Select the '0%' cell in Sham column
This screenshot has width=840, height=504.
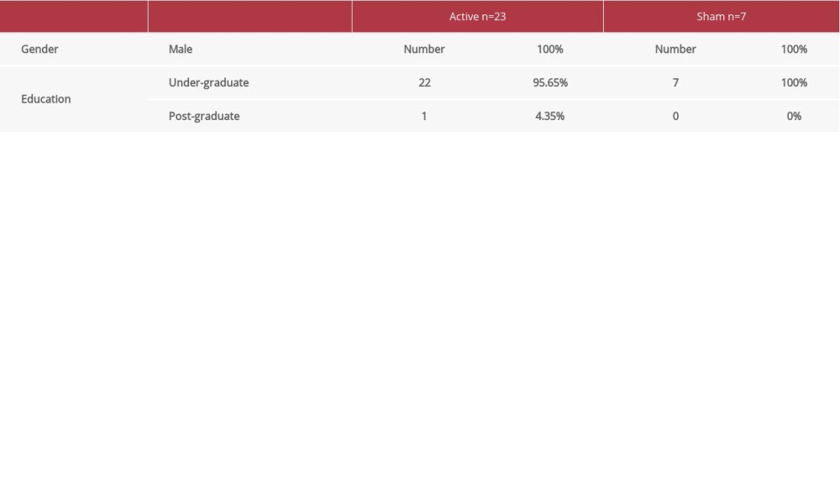(793, 116)
